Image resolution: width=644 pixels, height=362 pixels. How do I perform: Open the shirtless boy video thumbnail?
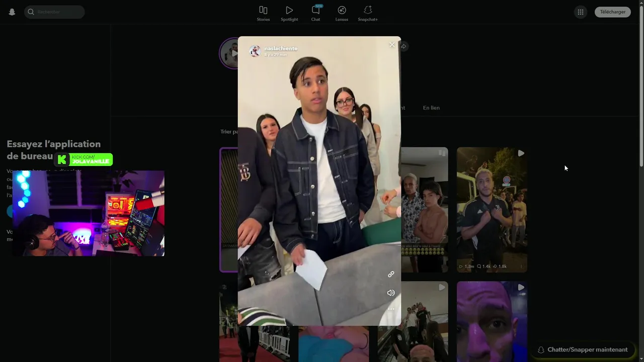point(425,210)
